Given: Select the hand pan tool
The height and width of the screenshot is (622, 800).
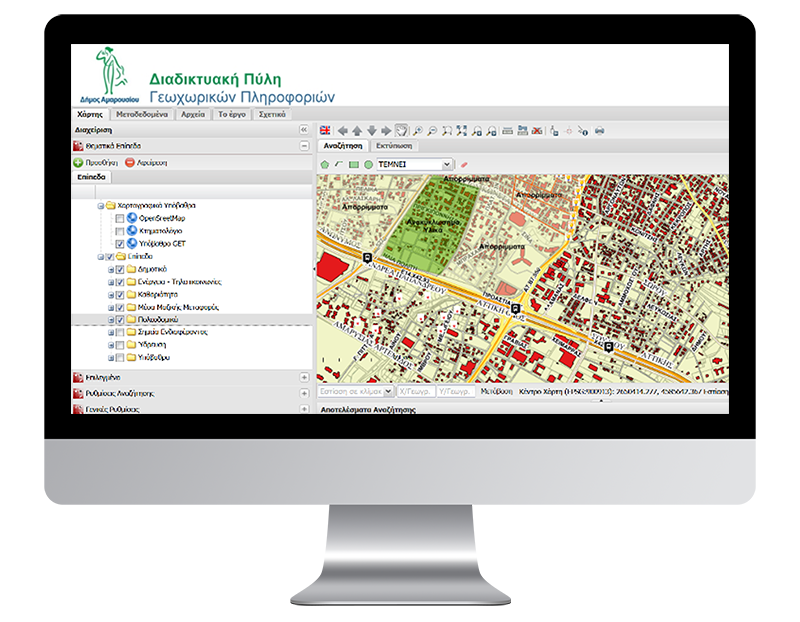Looking at the screenshot, I should 402,131.
